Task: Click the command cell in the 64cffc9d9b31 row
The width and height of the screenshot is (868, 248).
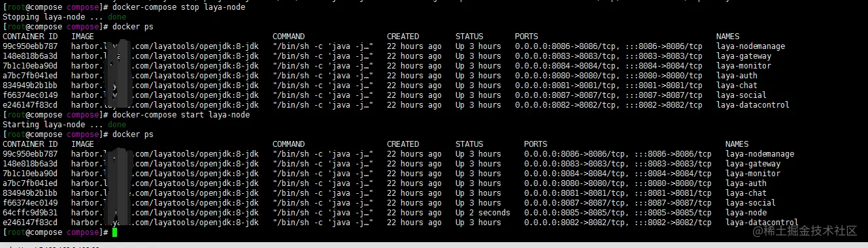Action: 323,213
